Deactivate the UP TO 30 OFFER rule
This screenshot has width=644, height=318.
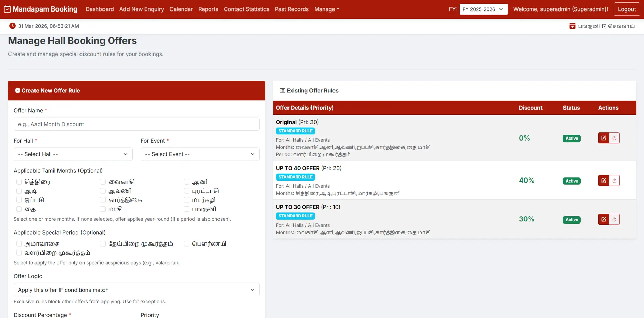pos(614,219)
